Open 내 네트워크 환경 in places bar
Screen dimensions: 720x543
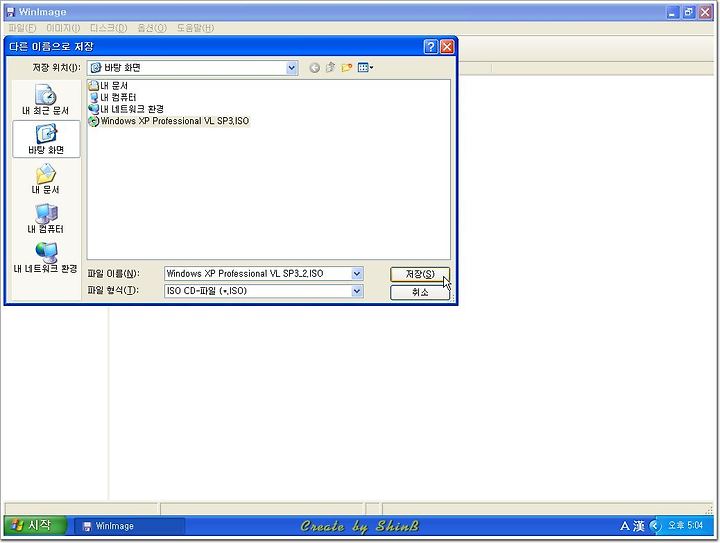(45, 258)
